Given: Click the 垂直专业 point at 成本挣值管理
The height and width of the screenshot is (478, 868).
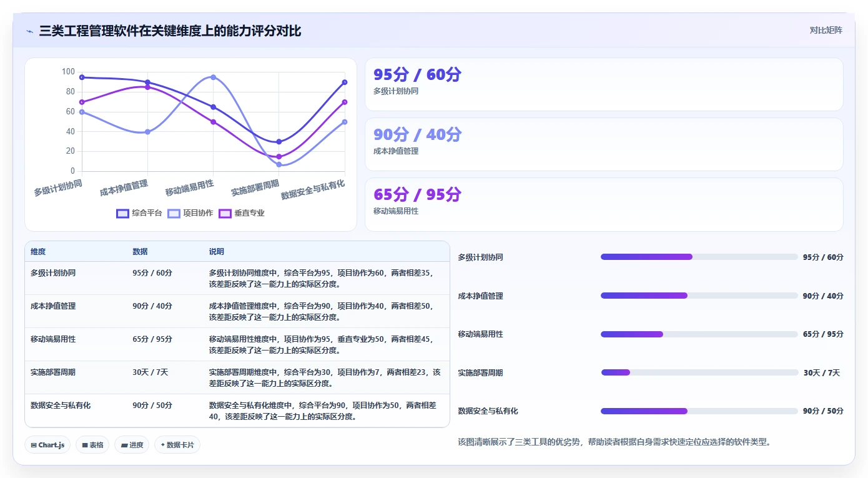Looking at the screenshot, I should pos(147,87).
